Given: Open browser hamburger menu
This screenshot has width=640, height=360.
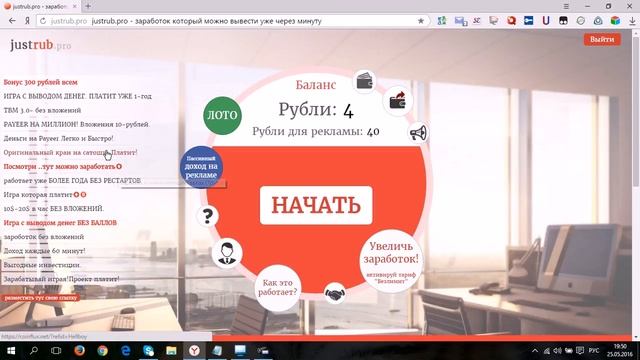Looking at the screenshot, I should 566,6.
